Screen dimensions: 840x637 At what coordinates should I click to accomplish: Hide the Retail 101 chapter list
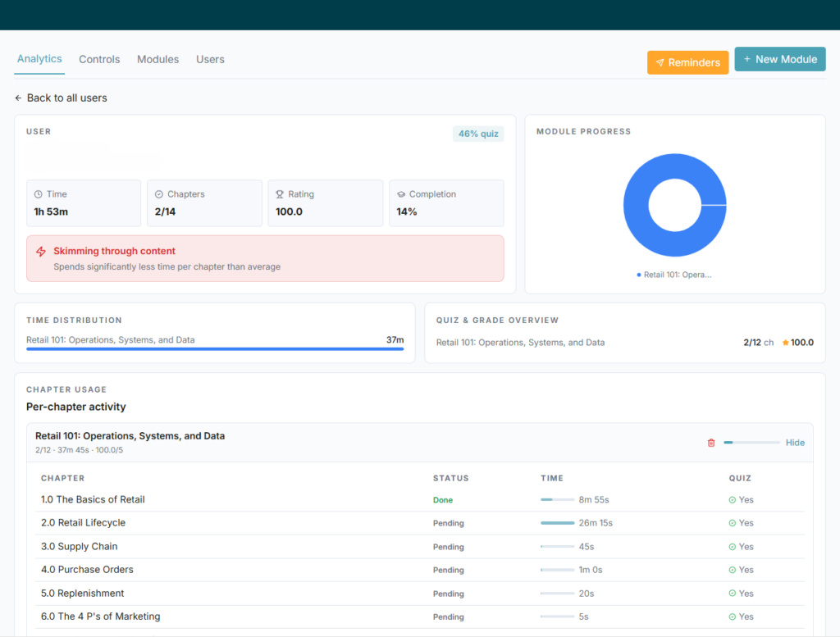tap(795, 443)
